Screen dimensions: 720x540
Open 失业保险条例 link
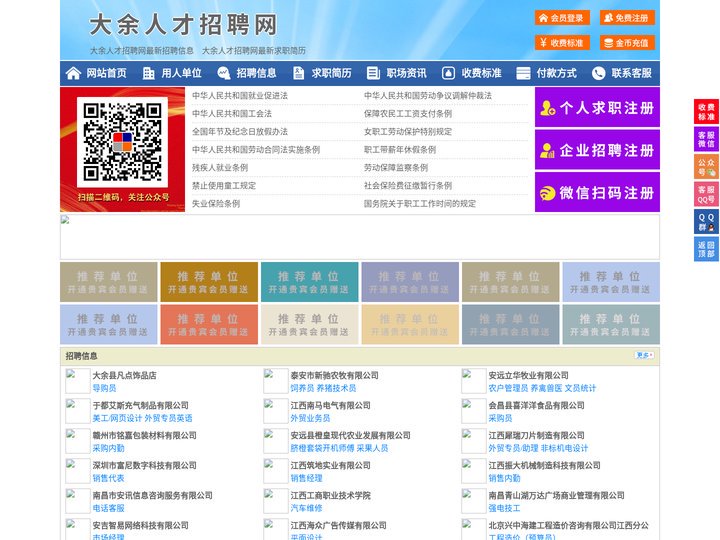coord(216,203)
